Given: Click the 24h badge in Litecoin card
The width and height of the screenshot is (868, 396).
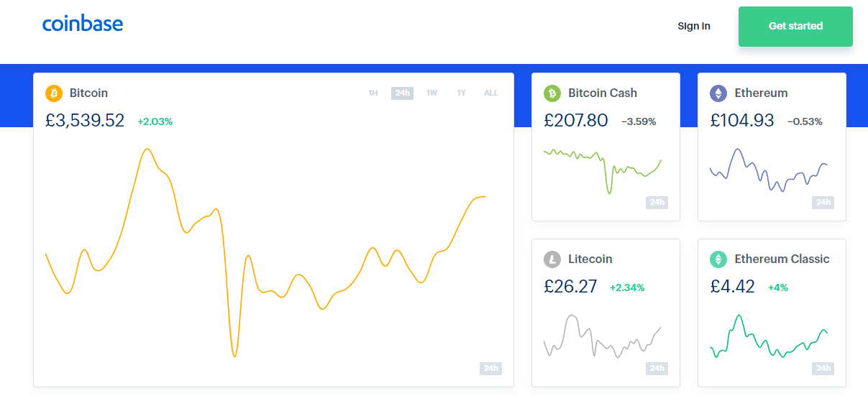Looking at the screenshot, I should click(657, 368).
